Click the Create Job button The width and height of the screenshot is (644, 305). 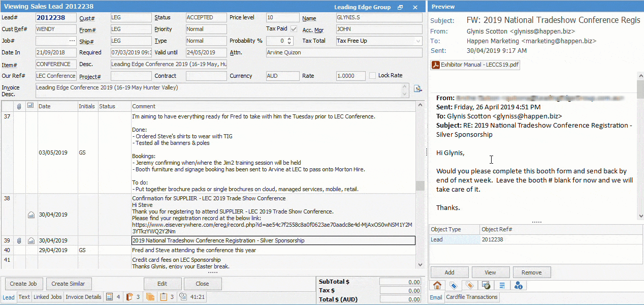[23, 284]
